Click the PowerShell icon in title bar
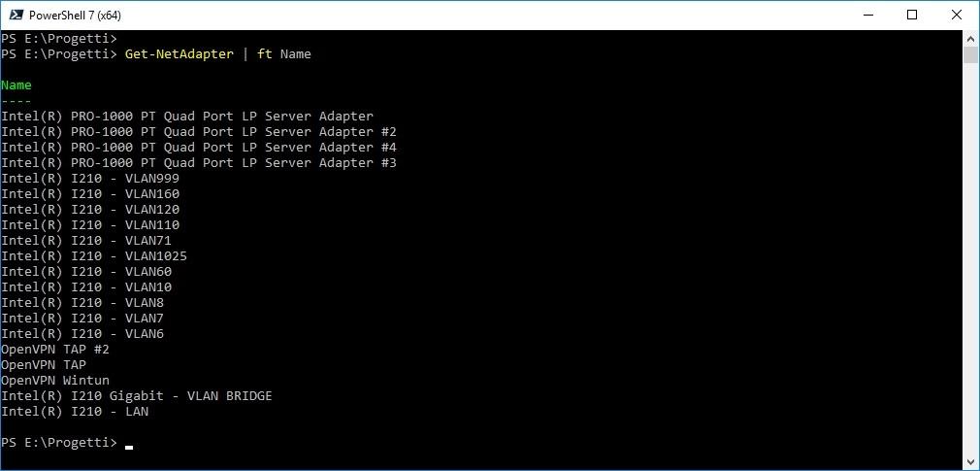The height and width of the screenshot is (471, 980). click(x=16, y=15)
